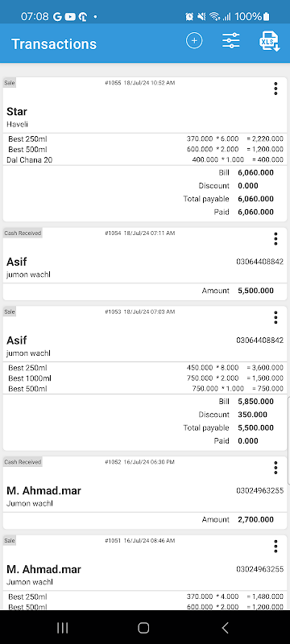
Task: Tap the Android home navigation button
Action: coord(143,627)
